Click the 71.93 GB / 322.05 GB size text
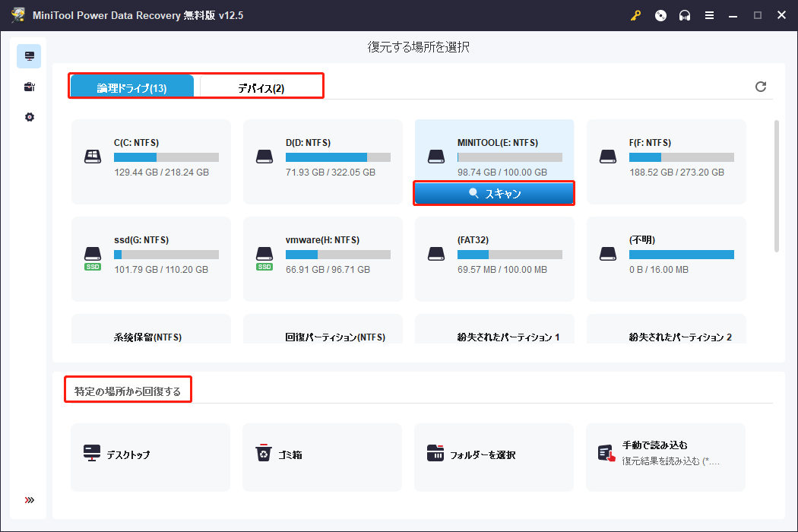Viewport: 798px width, 532px height. (x=331, y=172)
